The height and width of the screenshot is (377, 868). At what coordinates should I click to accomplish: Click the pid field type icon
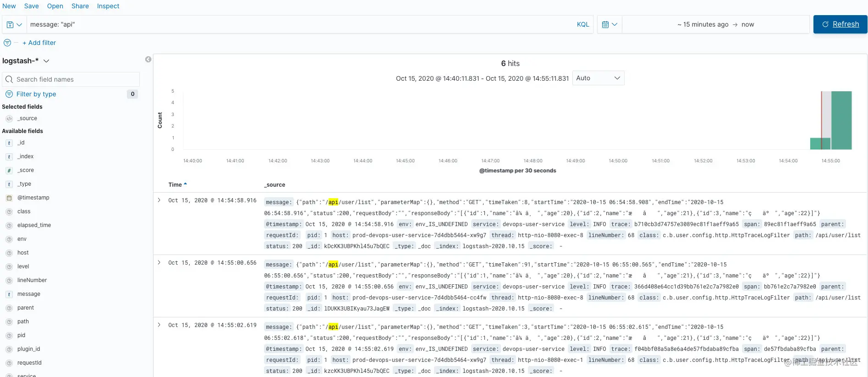pyautogui.click(x=9, y=335)
